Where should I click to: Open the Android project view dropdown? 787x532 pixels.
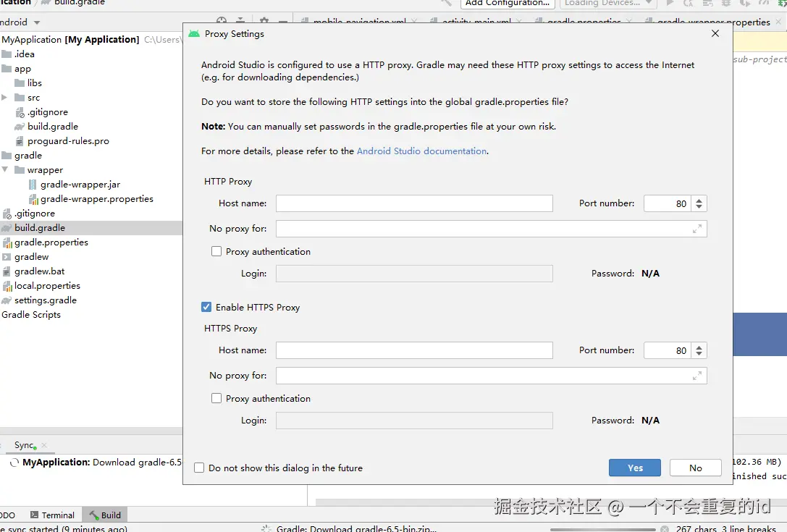coord(37,22)
